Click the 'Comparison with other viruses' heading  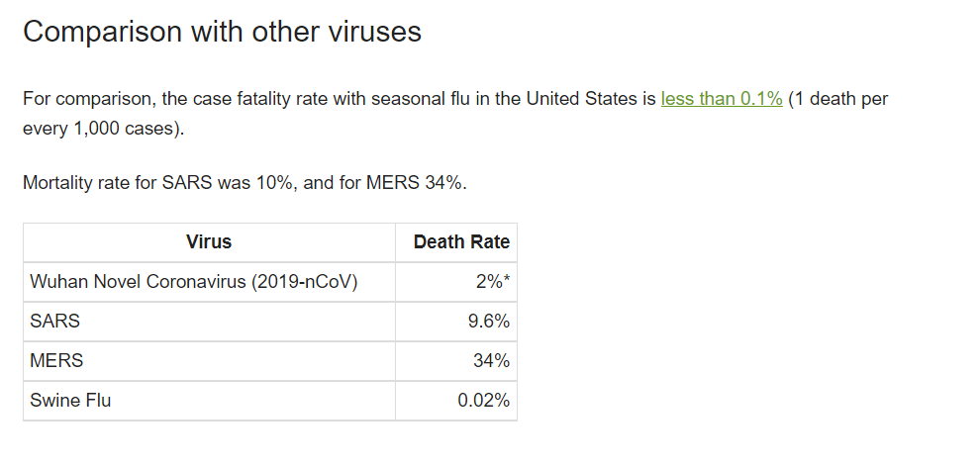[x=222, y=32]
